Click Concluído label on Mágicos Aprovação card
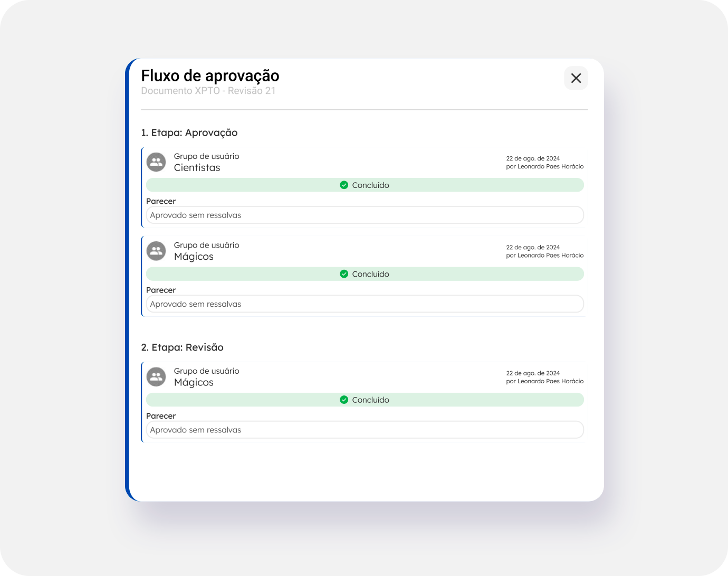Viewport: 728px width, 576px height. 370,274
